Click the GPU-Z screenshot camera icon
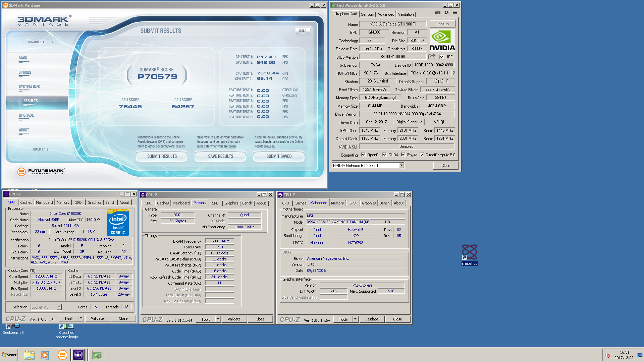 coord(437,13)
